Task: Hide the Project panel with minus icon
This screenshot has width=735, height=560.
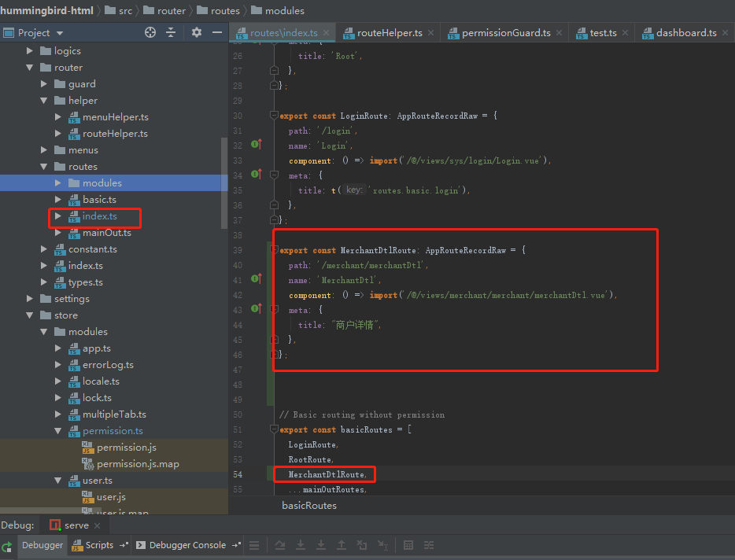Action: (217, 32)
